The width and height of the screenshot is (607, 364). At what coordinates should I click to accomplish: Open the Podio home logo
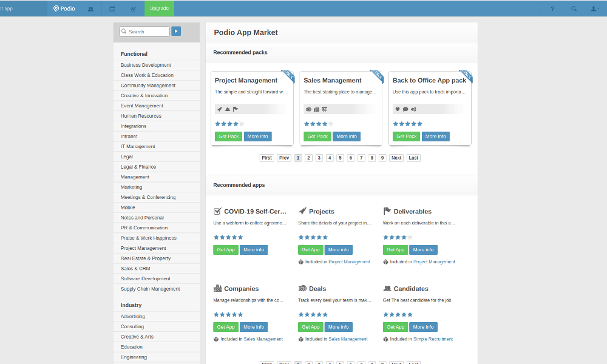[64, 8]
